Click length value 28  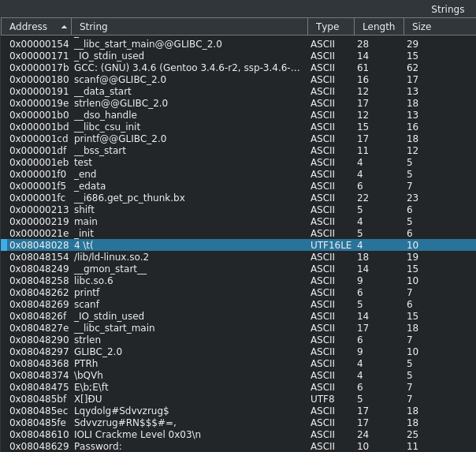click(363, 44)
